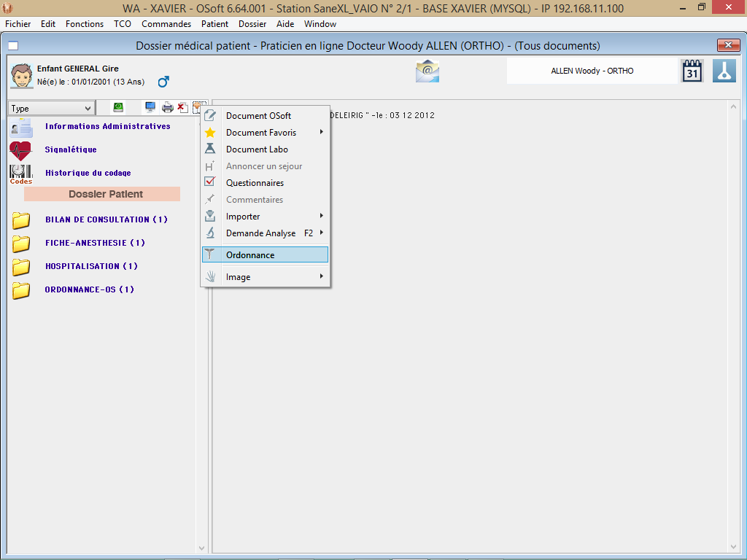The height and width of the screenshot is (560, 747).
Task: Expand the Image submenu
Action: (266, 276)
